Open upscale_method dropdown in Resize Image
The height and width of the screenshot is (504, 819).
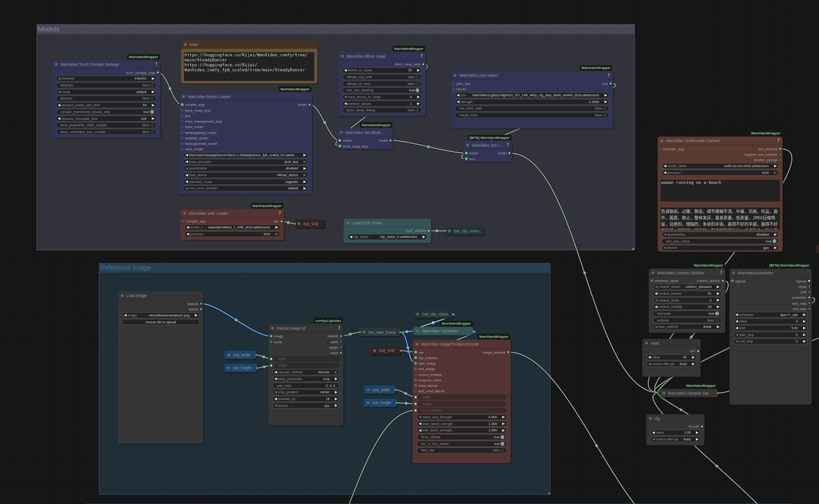pyautogui.click(x=306, y=372)
